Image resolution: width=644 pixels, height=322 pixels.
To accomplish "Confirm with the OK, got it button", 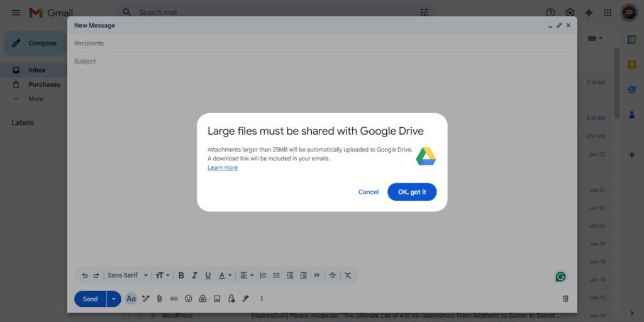I will 412,192.
